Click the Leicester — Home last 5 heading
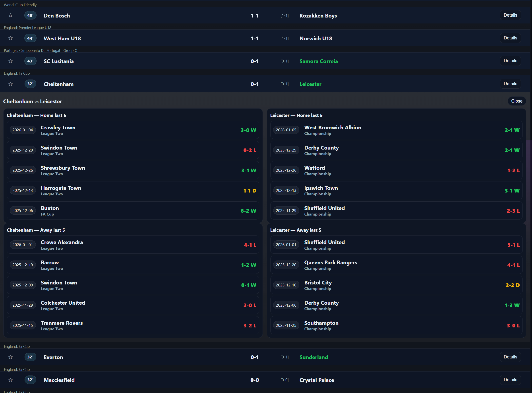 coord(296,115)
